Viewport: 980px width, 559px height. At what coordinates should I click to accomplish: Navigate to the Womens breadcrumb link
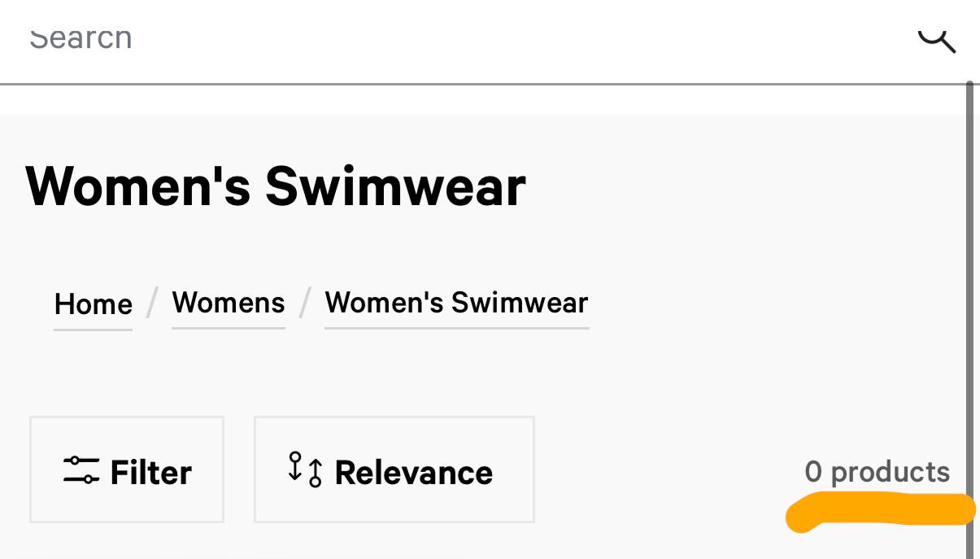pos(229,303)
